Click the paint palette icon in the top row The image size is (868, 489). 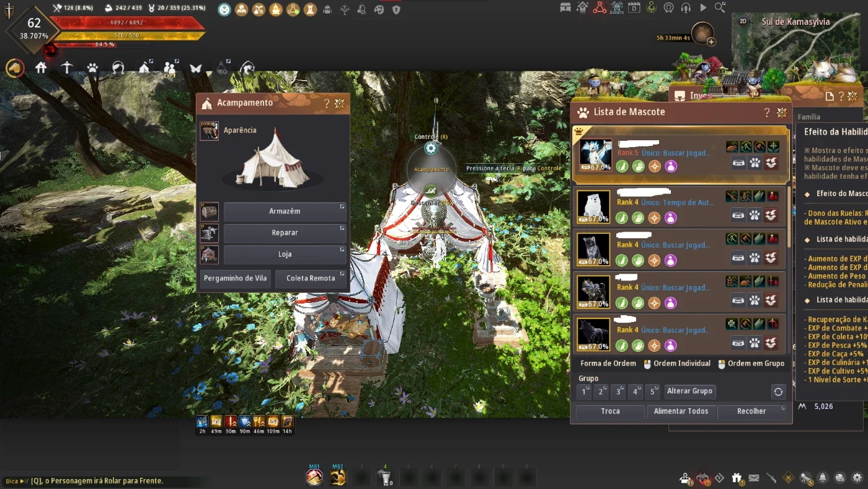[379, 9]
